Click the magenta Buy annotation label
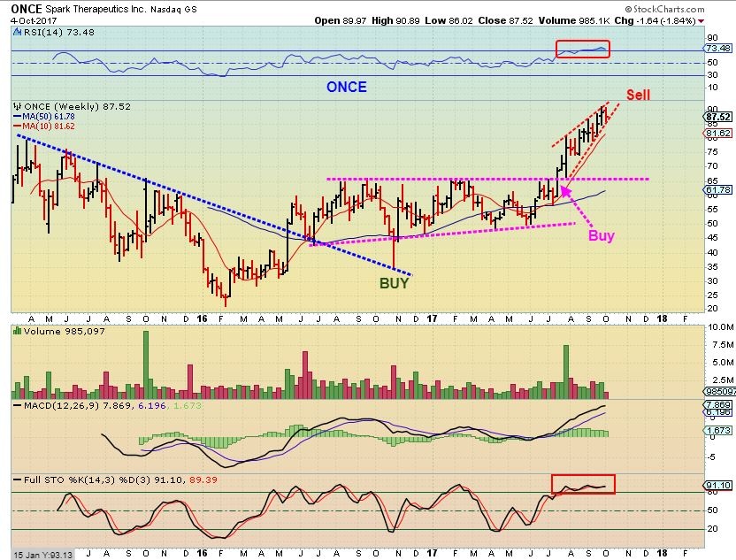This screenshot has height=560, width=736. tap(601, 236)
